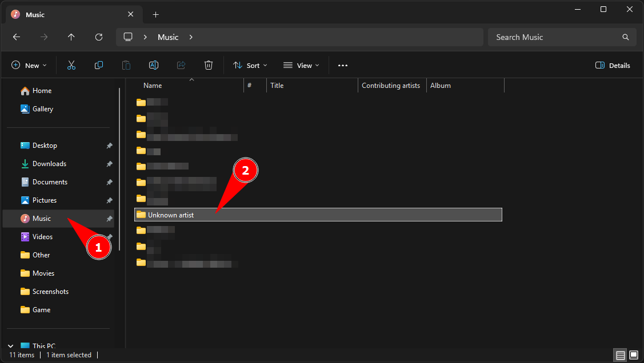Navigate back with the left arrow
The height and width of the screenshot is (363, 644).
(x=17, y=37)
